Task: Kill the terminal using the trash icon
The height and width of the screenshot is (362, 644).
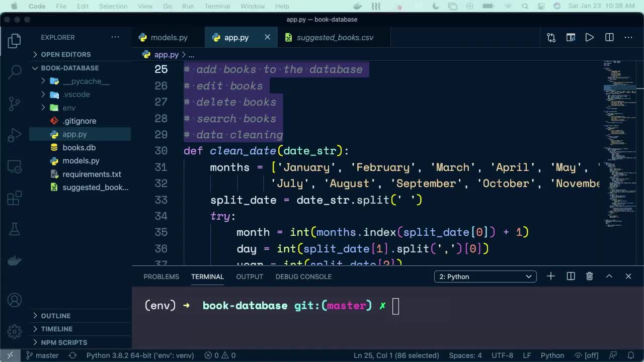Action: [589, 276]
